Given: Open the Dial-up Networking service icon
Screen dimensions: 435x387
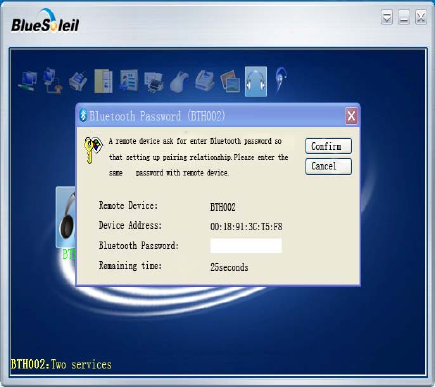Looking at the screenshot, I should 53,81.
